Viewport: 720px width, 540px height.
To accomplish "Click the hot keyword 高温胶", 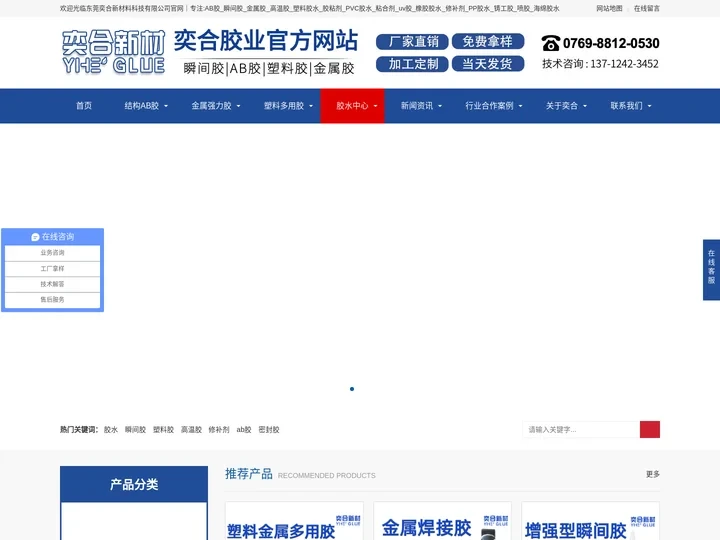I will pyautogui.click(x=191, y=430).
